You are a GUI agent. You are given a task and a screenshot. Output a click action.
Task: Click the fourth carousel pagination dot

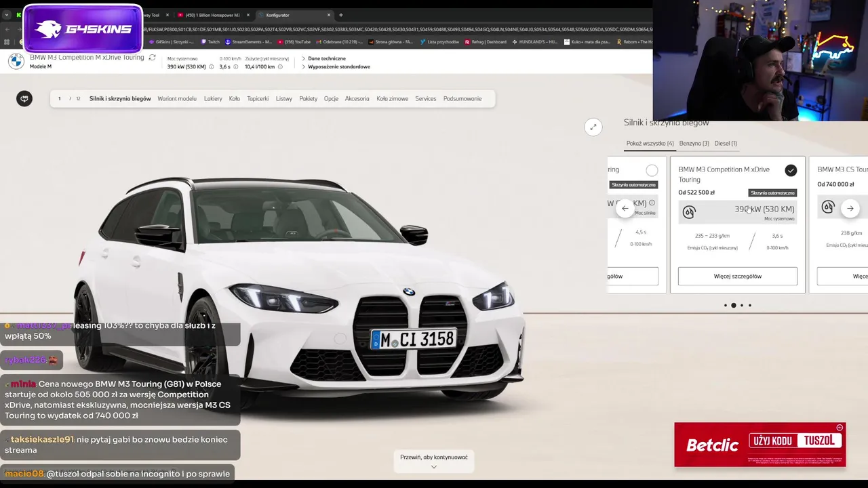coord(750,306)
